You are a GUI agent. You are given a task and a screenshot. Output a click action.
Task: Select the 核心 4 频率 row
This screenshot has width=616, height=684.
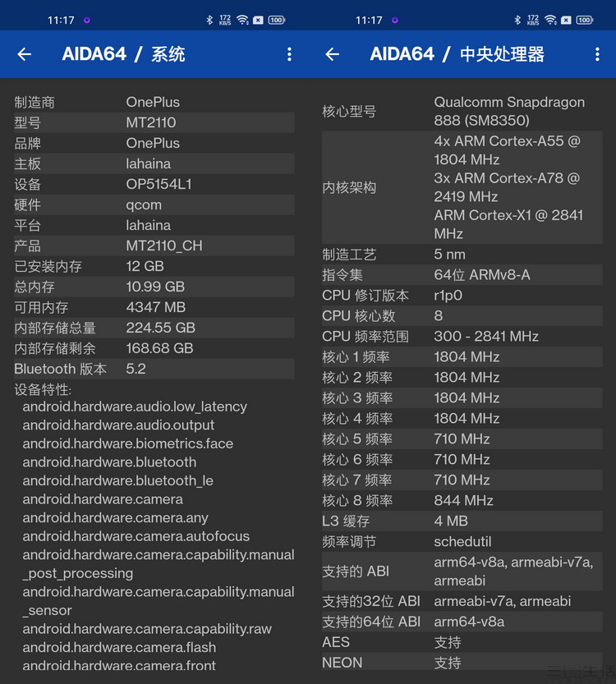tap(462, 418)
